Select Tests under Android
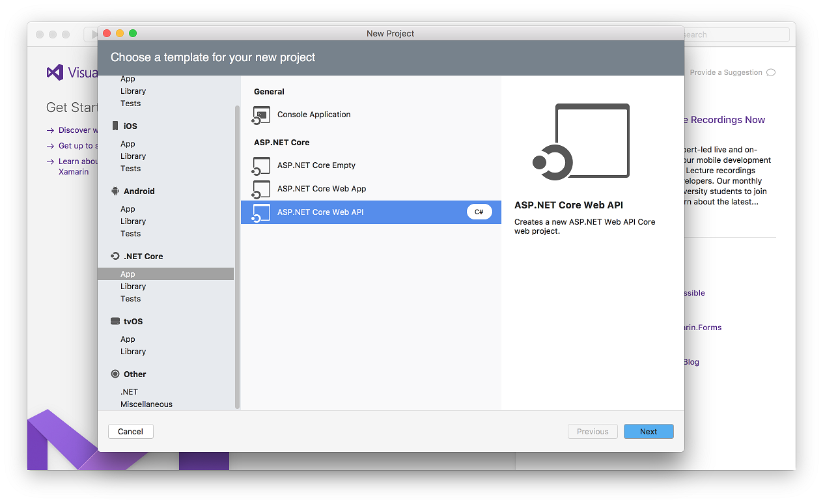This screenshot has width=823, height=504. click(x=130, y=234)
